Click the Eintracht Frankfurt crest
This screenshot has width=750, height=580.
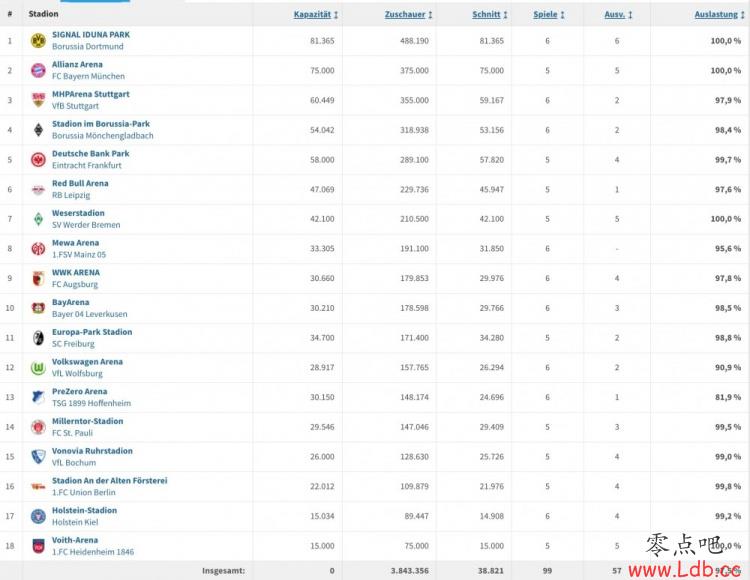(38, 159)
